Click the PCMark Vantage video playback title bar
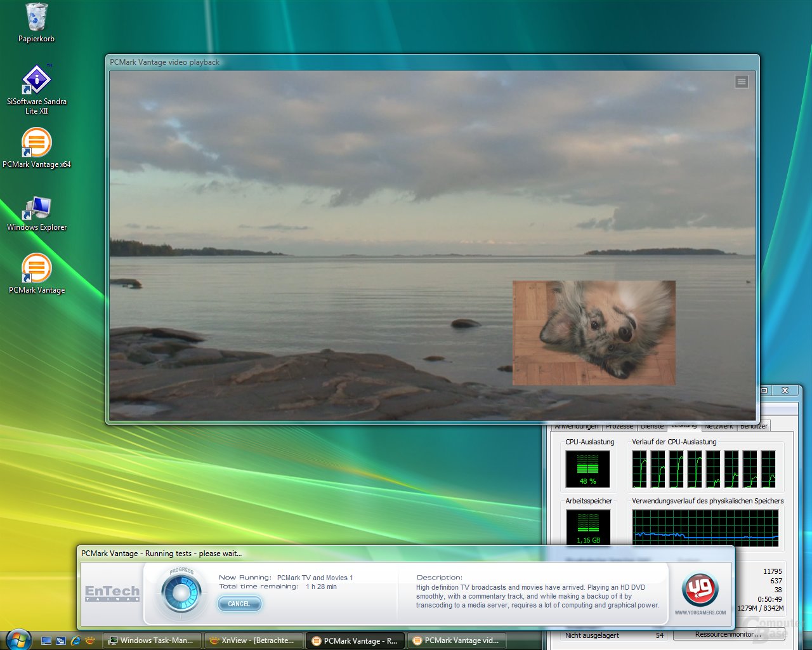 (x=432, y=62)
